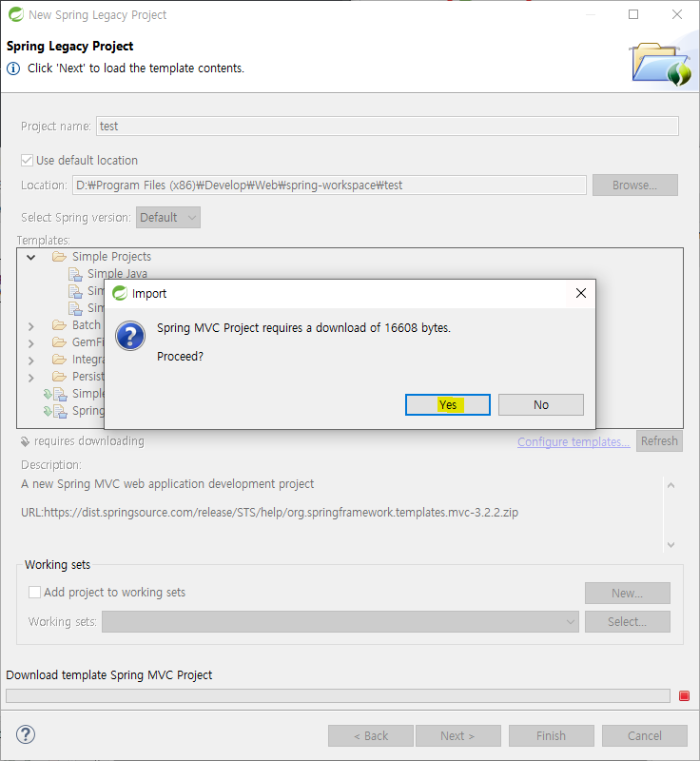The image size is (700, 761).
Task: Select the Simple Java template row
Action: [117, 274]
